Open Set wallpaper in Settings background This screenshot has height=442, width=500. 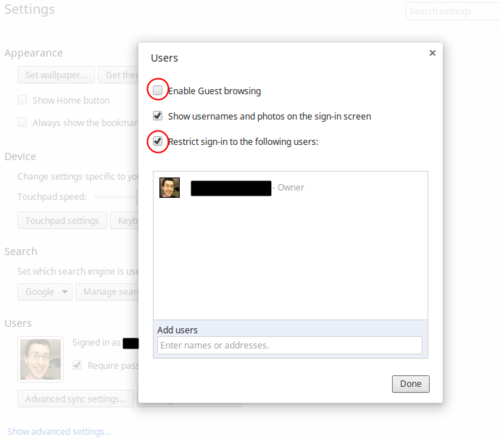[56, 75]
